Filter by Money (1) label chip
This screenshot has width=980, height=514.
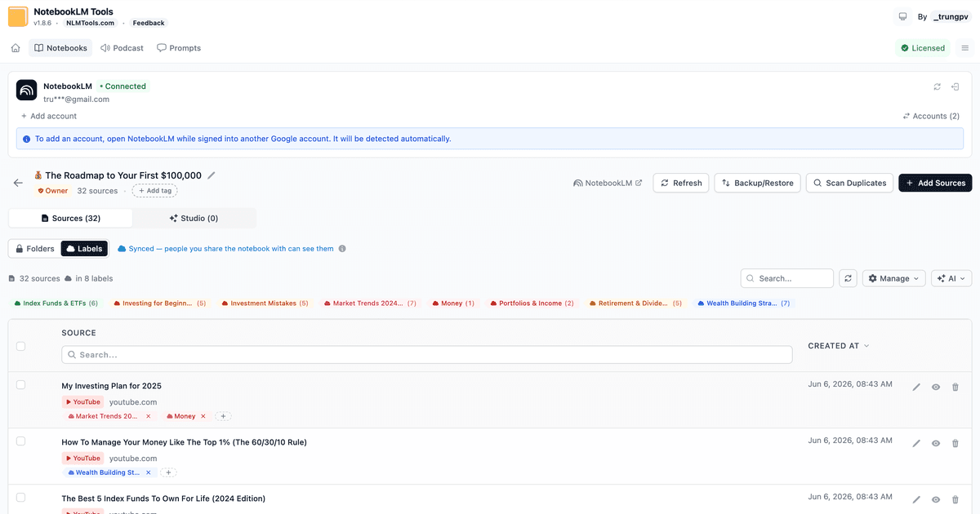[x=453, y=304]
